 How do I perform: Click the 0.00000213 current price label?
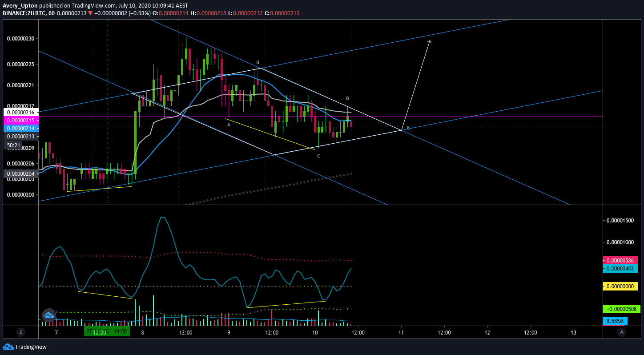click(x=20, y=136)
